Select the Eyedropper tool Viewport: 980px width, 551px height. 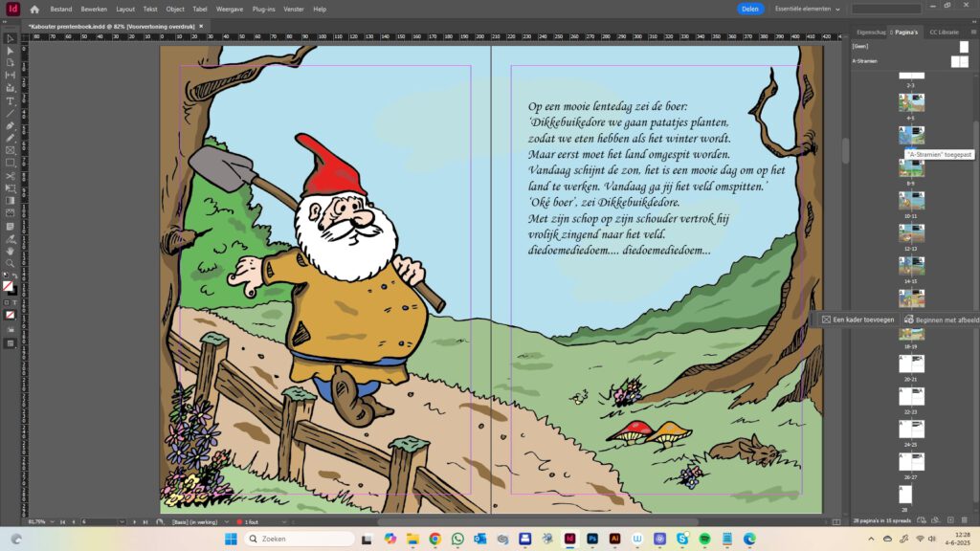pos(10,239)
